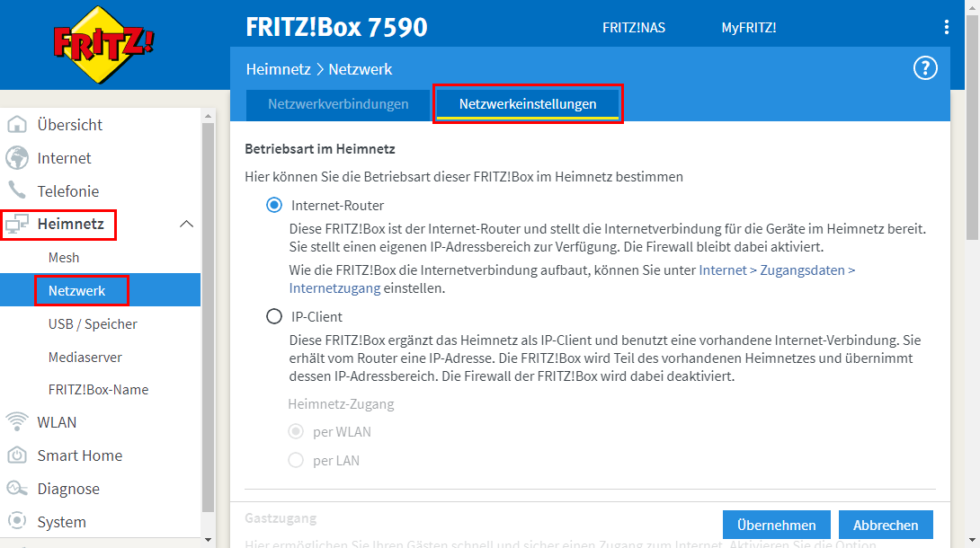Open FRITZ!NAS in header
980x548 pixels.
[634, 28]
